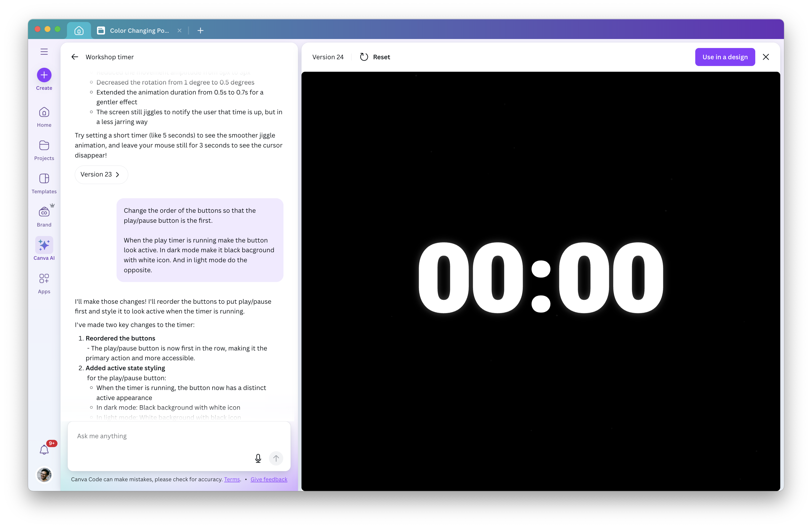Screen dimensions: 812x528
Task: Open the Give feedback link
Action: [x=269, y=479]
